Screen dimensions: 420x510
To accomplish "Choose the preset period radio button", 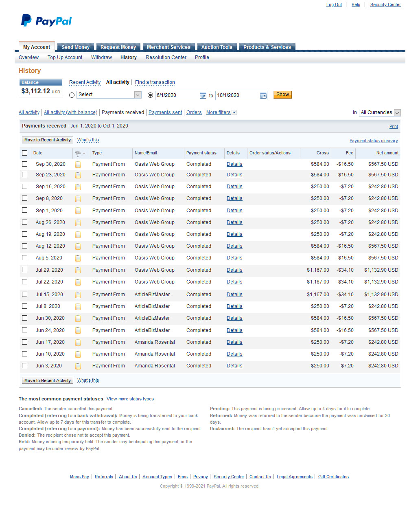I will (x=72, y=95).
